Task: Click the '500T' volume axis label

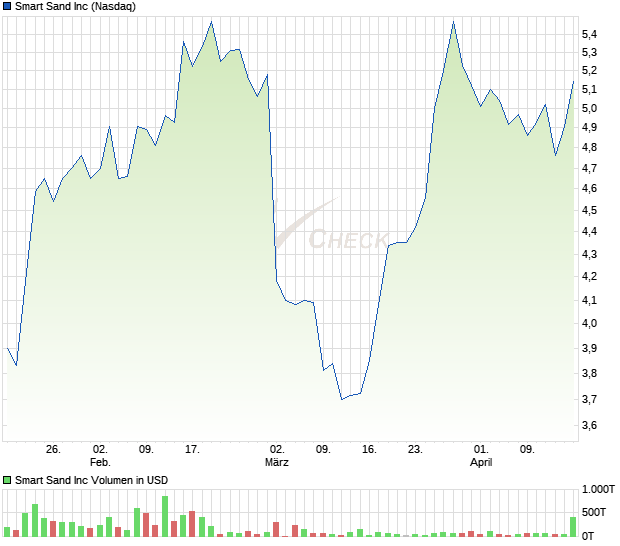Action: (x=593, y=512)
